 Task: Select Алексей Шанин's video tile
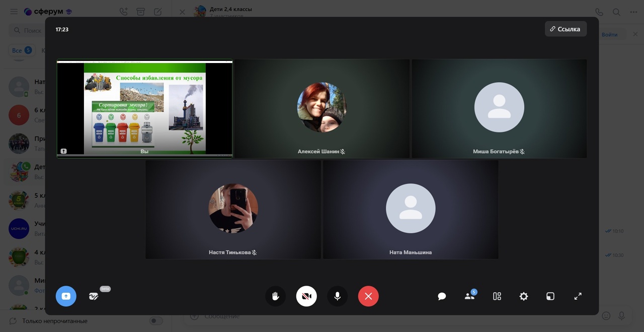(322, 108)
